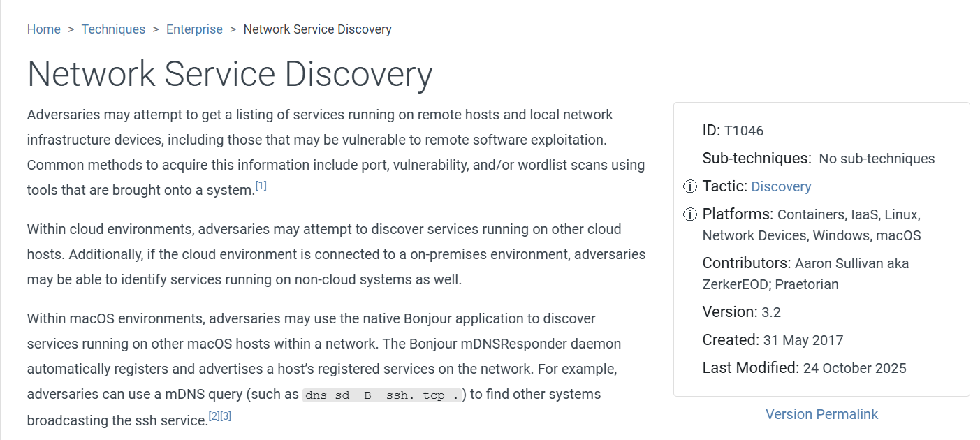Image resolution: width=980 pixels, height=440 pixels.
Task: Open citation reference [3]
Action: pyautogui.click(x=226, y=416)
